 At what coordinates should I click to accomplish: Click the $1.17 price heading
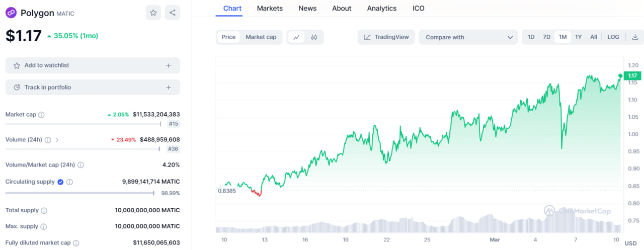[24, 36]
